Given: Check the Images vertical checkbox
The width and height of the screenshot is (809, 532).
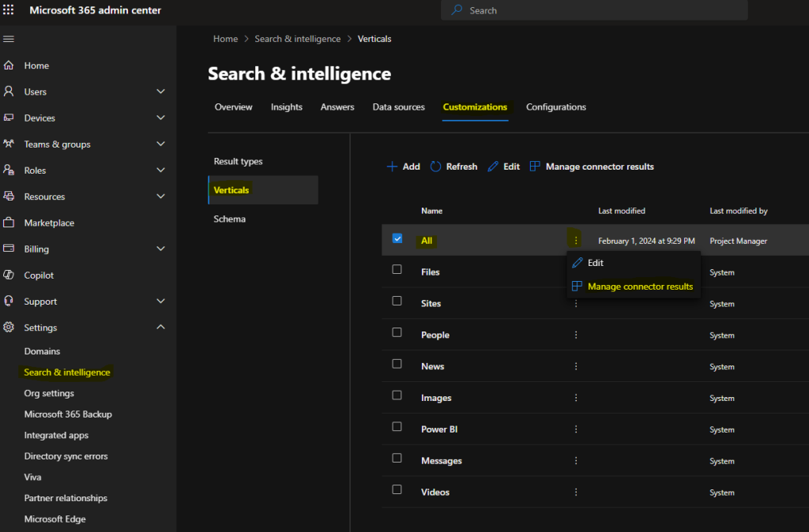Looking at the screenshot, I should (397, 395).
